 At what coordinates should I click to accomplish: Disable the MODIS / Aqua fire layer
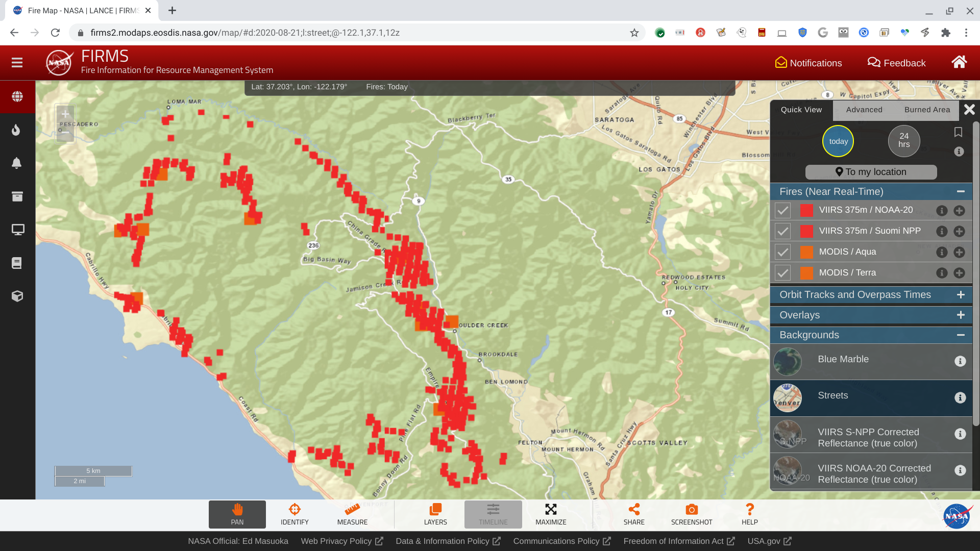click(x=782, y=252)
